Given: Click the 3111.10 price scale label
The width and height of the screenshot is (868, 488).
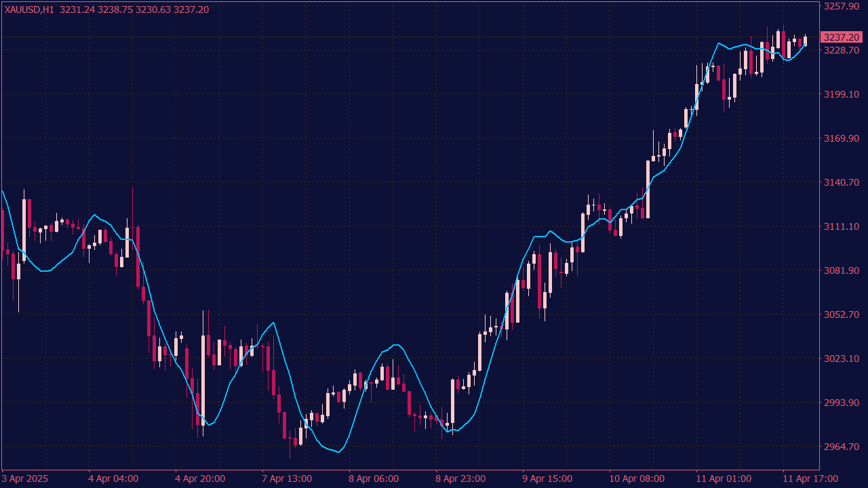Looking at the screenshot, I should tap(842, 226).
